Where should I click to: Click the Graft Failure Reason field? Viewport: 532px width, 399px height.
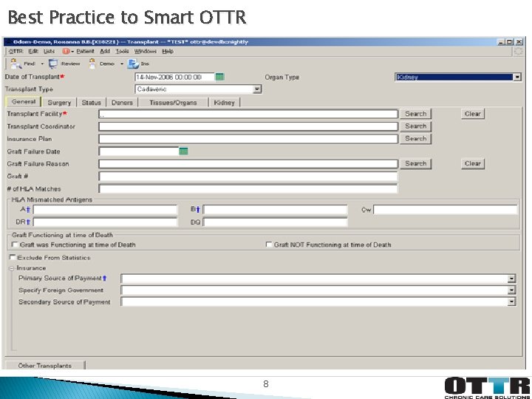[248, 164]
